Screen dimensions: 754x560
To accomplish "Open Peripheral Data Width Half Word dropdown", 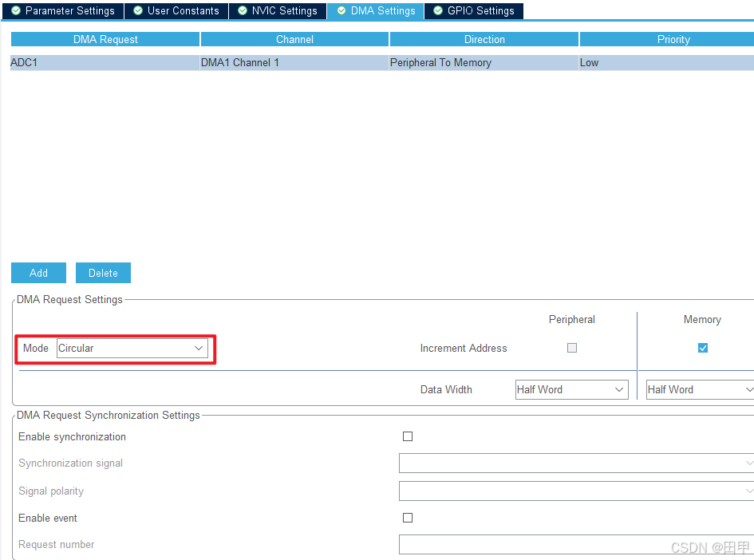I will tap(572, 389).
